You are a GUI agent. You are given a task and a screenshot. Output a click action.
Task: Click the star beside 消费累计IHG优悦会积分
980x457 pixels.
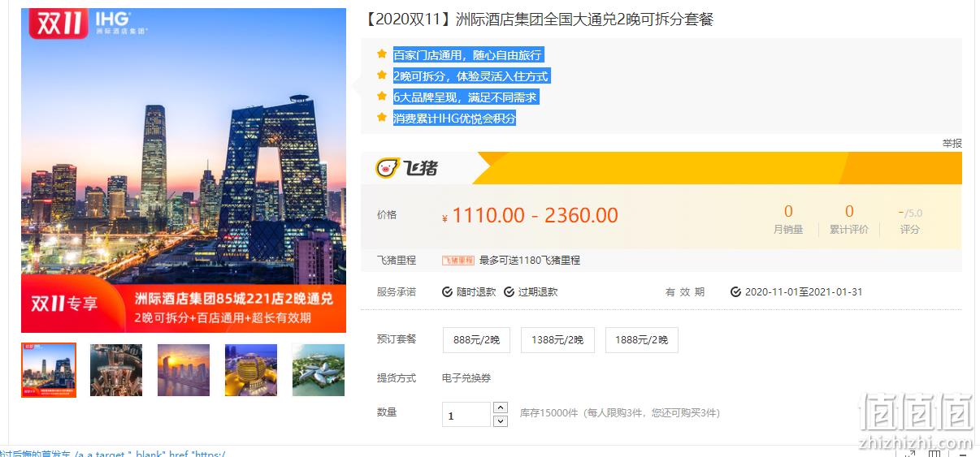click(x=381, y=118)
